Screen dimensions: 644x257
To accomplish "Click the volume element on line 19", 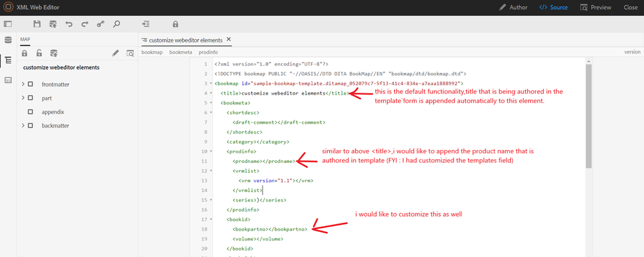I will [x=257, y=240].
